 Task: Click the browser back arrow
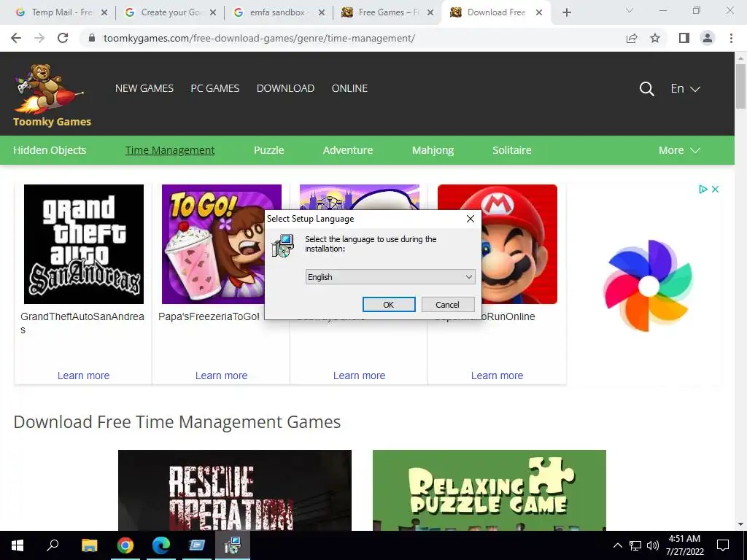[16, 38]
